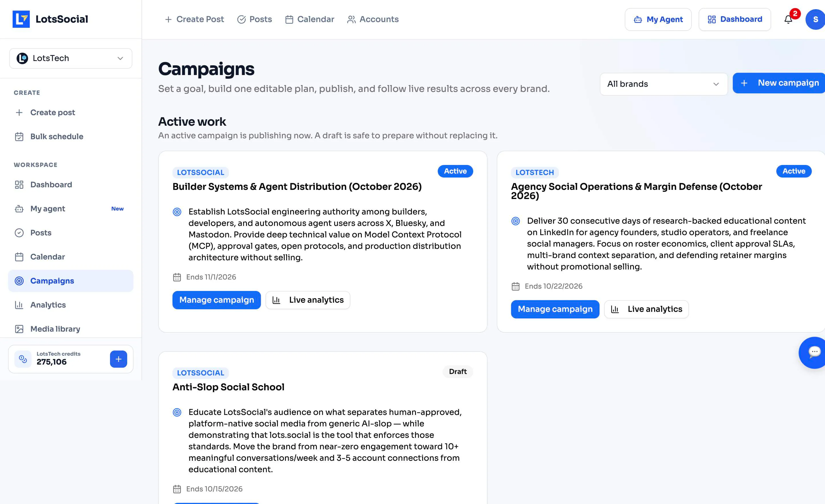Click the Analytics bar chart sidebar icon
This screenshot has width=825, height=504.
(19, 305)
